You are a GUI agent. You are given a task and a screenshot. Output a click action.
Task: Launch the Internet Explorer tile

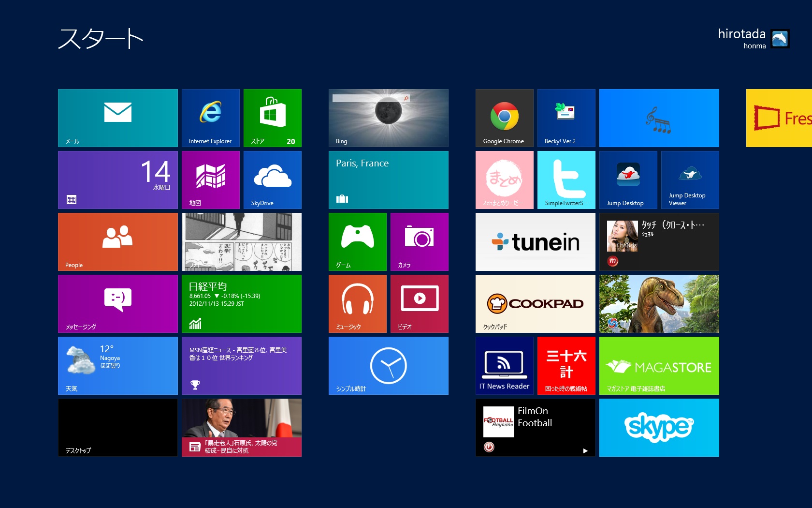(211, 118)
